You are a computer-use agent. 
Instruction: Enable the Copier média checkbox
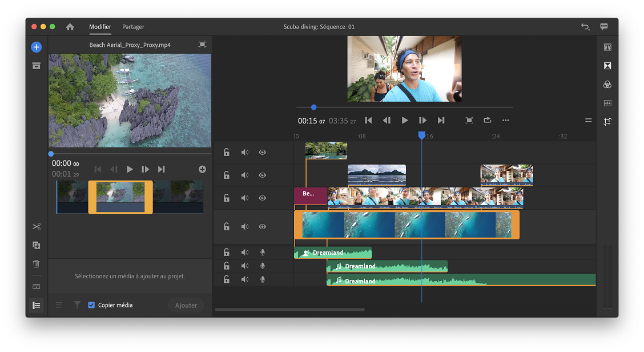[x=91, y=305]
